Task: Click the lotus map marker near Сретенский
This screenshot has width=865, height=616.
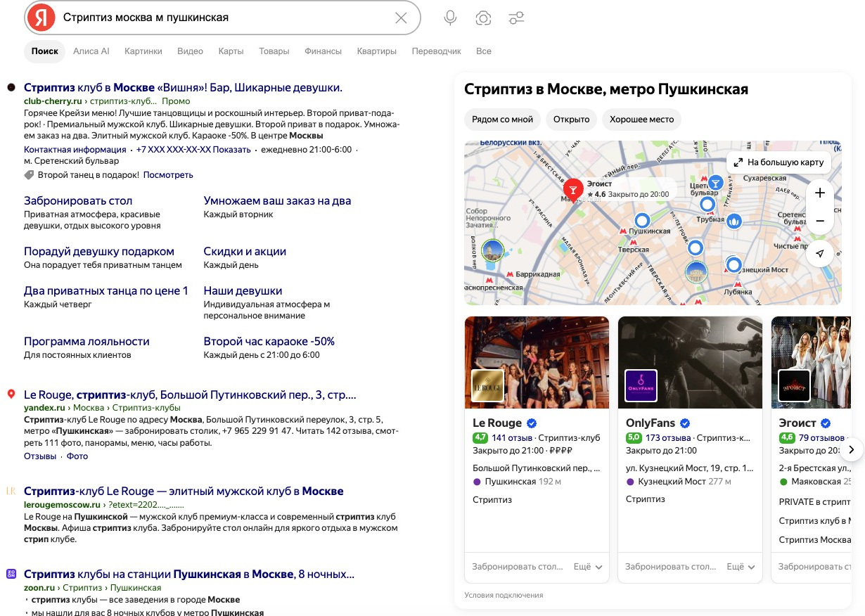Action: tap(734, 222)
